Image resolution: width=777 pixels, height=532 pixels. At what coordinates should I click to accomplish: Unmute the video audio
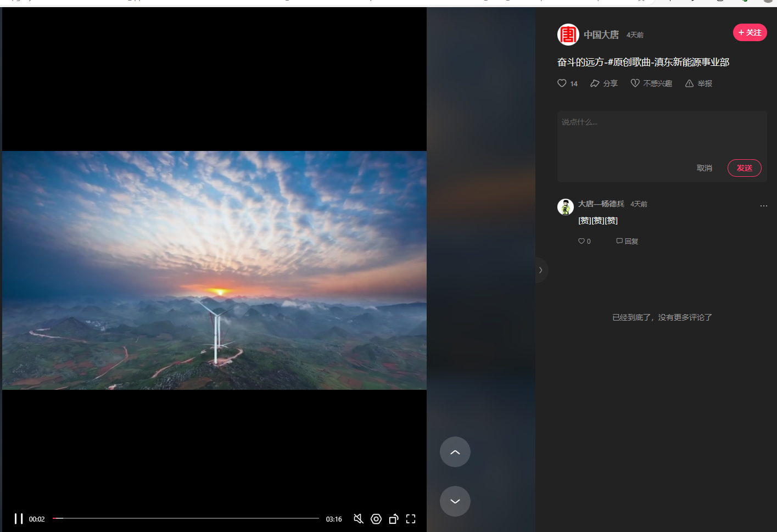(358, 518)
